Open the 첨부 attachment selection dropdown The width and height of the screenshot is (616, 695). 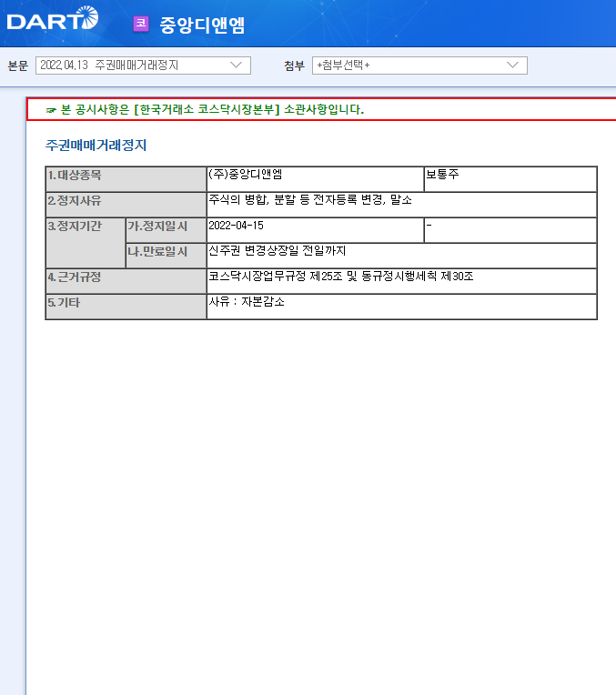pos(419,65)
